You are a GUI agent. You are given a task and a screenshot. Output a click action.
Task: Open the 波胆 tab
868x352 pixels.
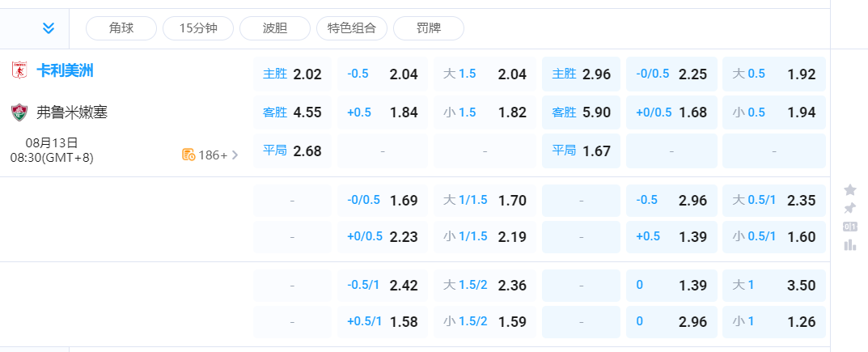[x=275, y=28]
